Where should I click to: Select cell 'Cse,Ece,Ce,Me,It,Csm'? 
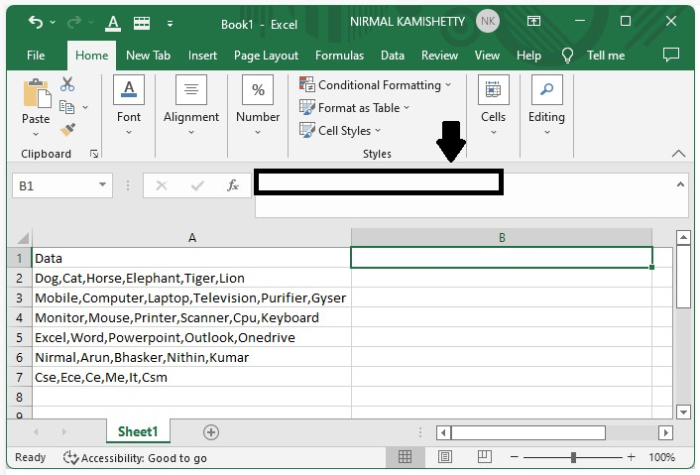[x=192, y=377]
